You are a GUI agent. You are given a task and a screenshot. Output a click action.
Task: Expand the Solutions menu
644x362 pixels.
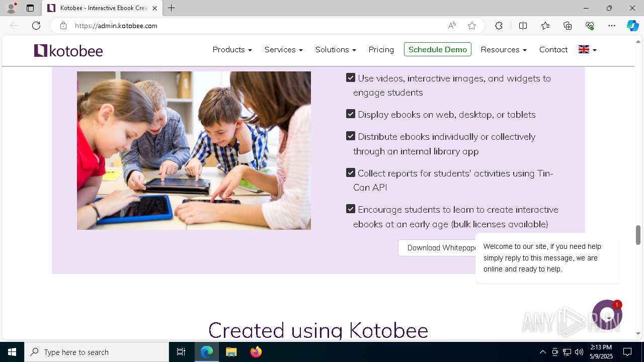point(336,49)
